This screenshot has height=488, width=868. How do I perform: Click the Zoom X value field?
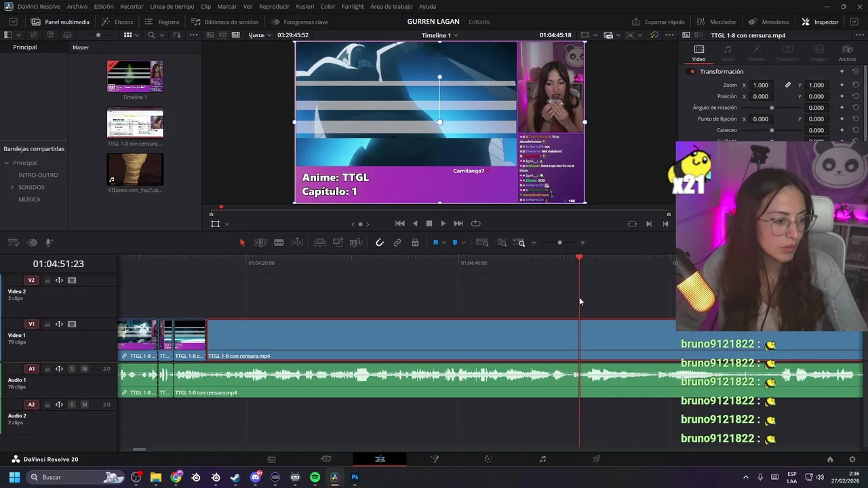761,85
